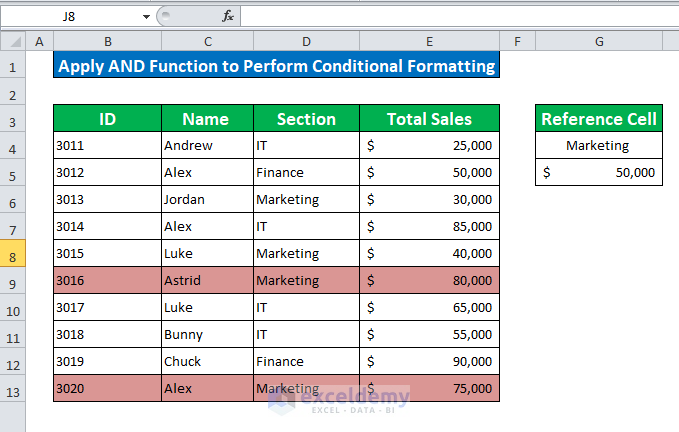
Task: Click the Reference Cell header
Action: coord(598,119)
